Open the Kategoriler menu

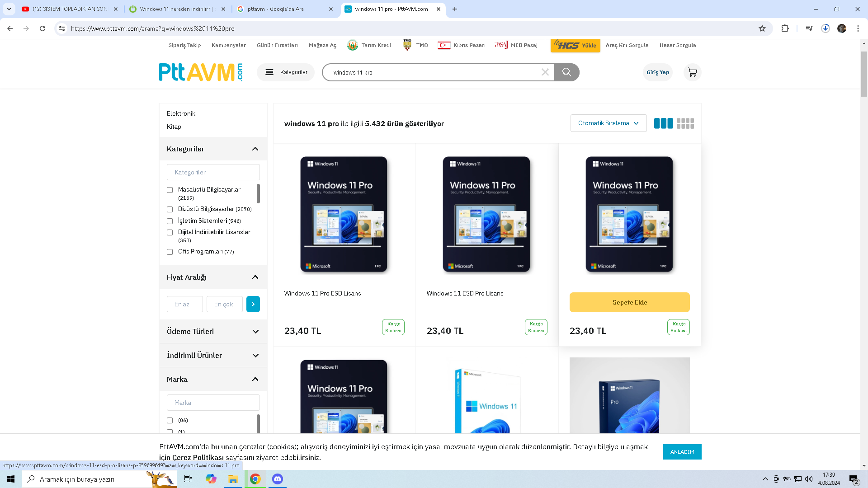point(286,72)
